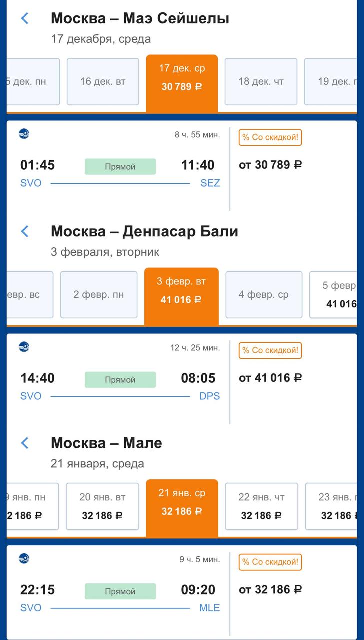Tap airline logo on Male flight

click(x=24, y=558)
